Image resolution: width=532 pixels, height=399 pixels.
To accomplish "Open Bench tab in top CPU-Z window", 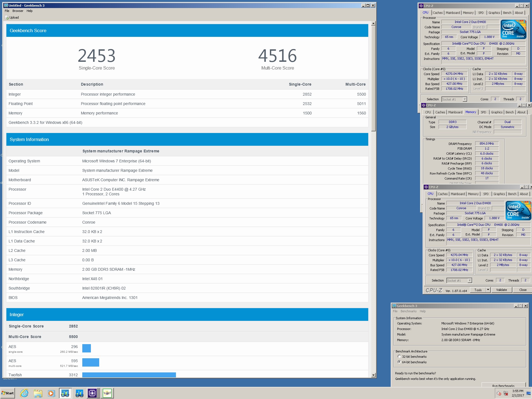I will click(507, 13).
